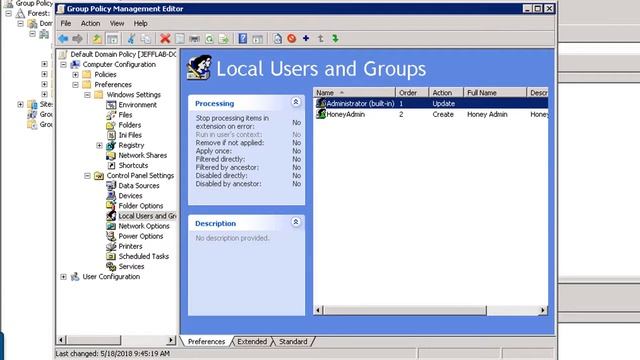This screenshot has width=640, height=360.
Task: Select the Files tree item
Action: tap(125, 115)
